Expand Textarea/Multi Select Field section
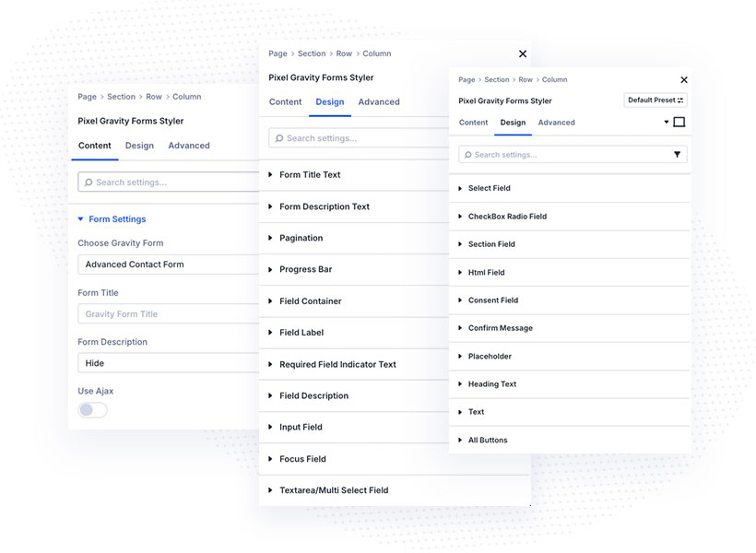The height and width of the screenshot is (553, 756). pos(395,490)
